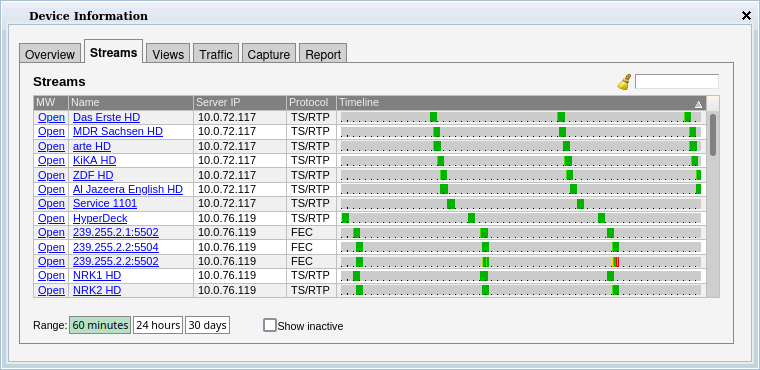Screen dimensions: 760x370
Task: Open the HyperDeck stream link
Action: [100, 218]
